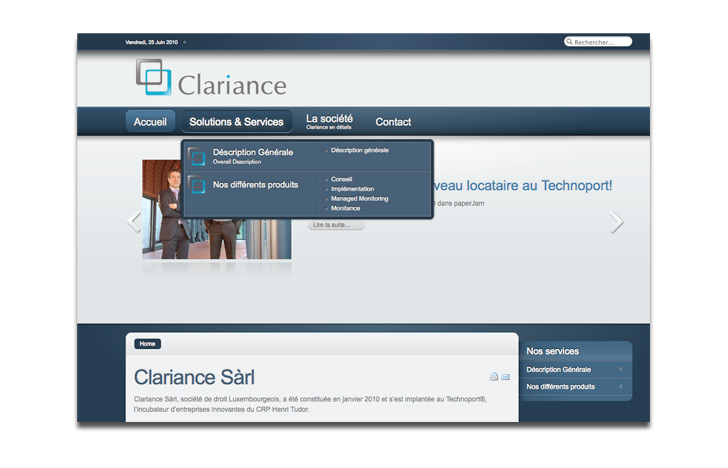Image resolution: width=728 pixels, height=468 pixels.
Task: Choose Conseil from the products submenu
Action: (341, 180)
